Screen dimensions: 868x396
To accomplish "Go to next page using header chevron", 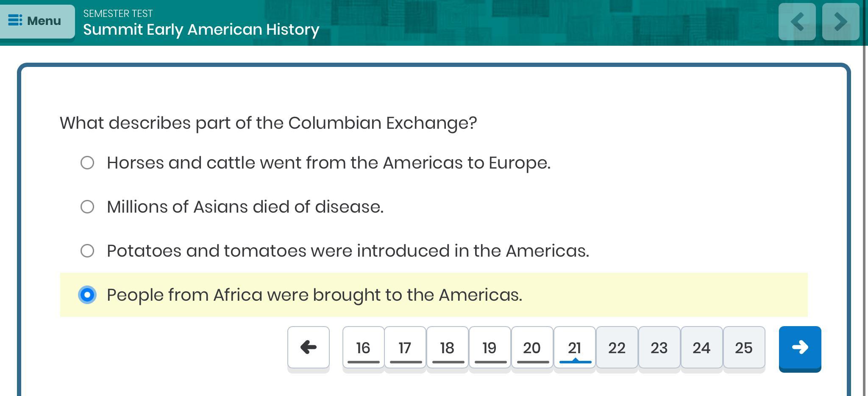I will pos(840,22).
